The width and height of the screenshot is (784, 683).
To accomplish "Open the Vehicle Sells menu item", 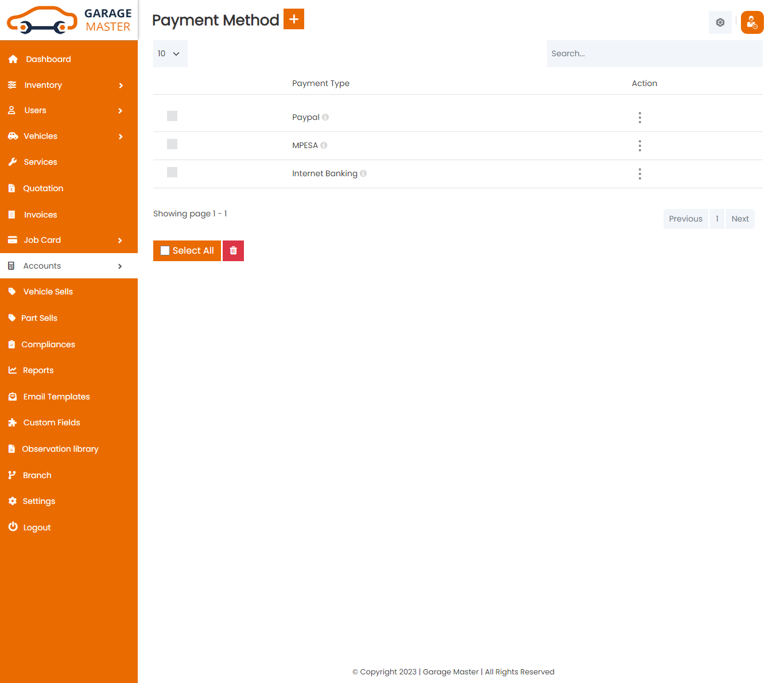I will pyautogui.click(x=48, y=292).
